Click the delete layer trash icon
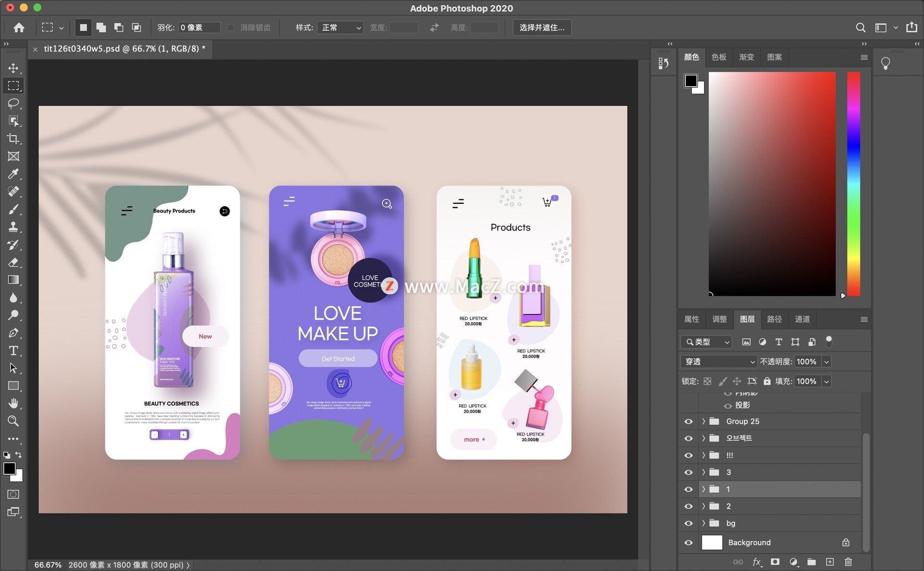Screen dimensions: 924x571 [x=848, y=562]
